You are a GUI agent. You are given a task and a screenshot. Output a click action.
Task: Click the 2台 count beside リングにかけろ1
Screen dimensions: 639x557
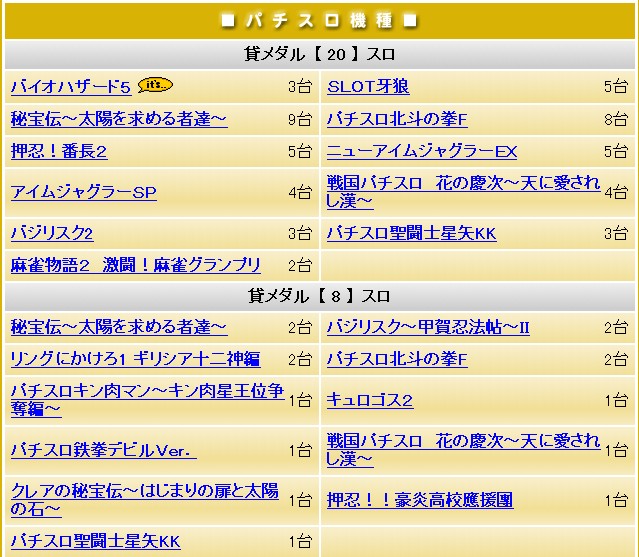pyautogui.click(x=300, y=359)
